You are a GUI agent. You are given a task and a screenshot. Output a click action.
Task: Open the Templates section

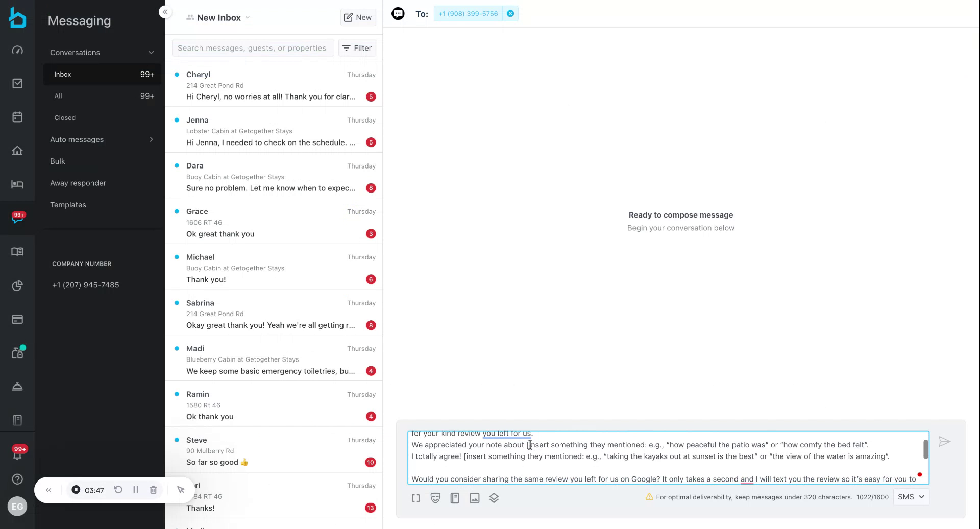68,205
